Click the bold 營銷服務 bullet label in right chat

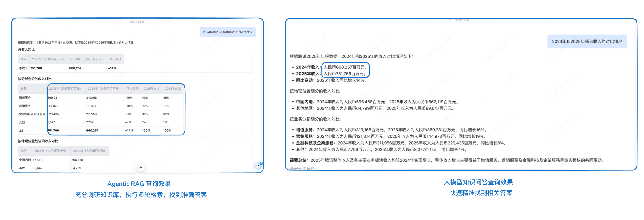click(x=304, y=136)
